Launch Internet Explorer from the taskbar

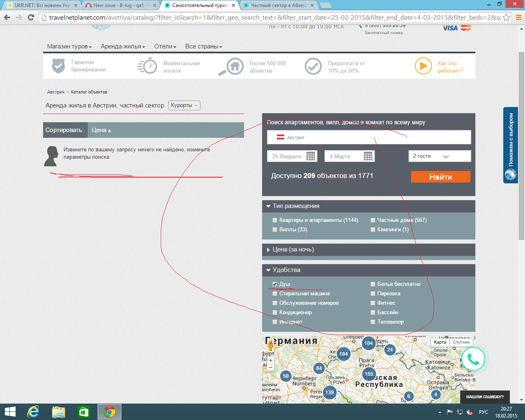(x=33, y=412)
